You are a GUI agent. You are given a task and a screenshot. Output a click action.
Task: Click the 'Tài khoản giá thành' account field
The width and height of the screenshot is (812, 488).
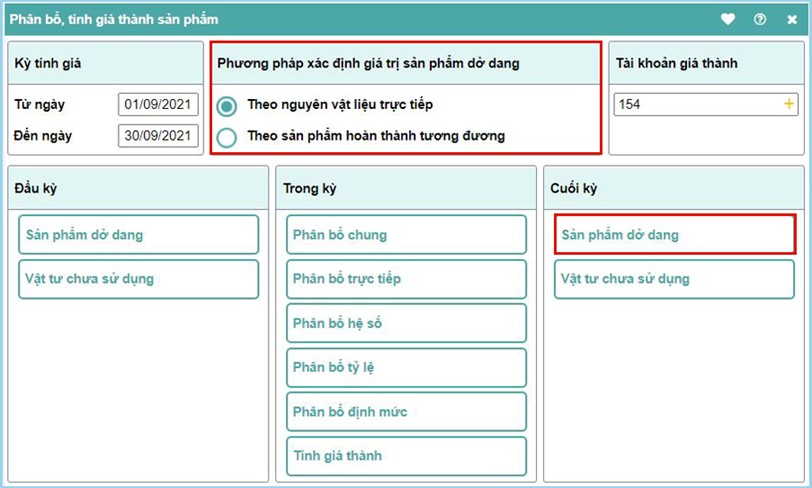[x=696, y=104]
